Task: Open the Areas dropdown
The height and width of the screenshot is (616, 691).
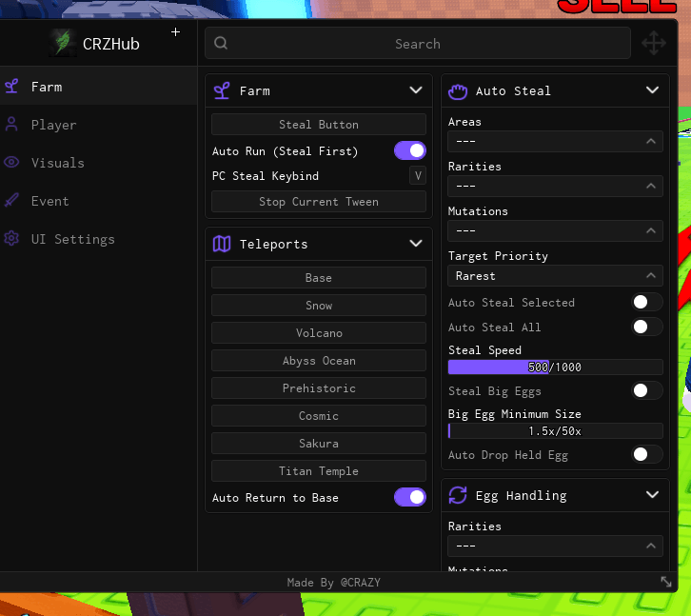Action: tap(555, 142)
